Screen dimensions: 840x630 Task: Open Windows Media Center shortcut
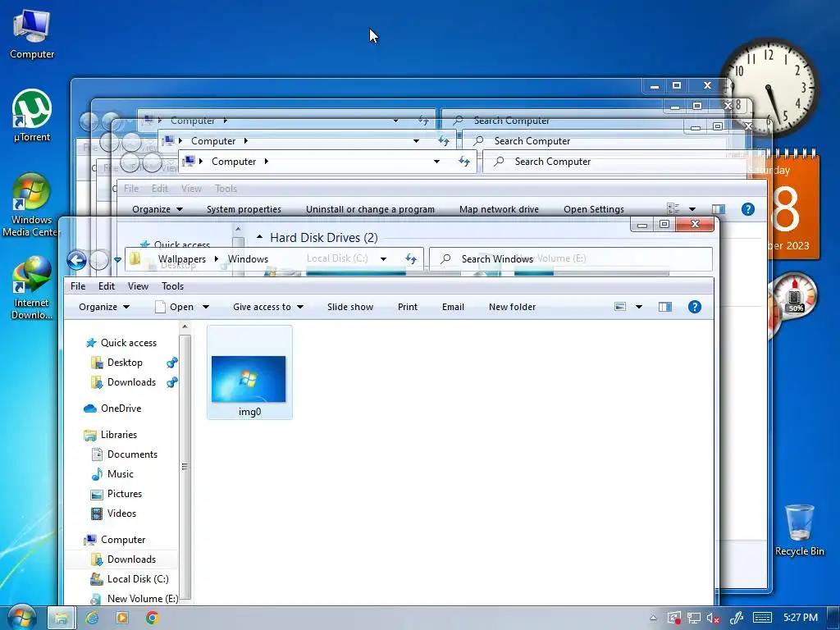click(x=32, y=205)
